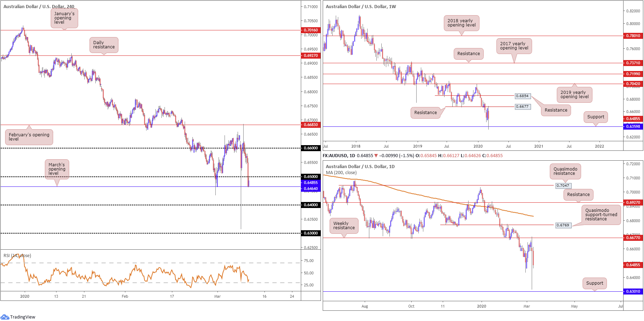The height and width of the screenshot is (321, 644).
Task: Click the 'Support' callout on daily chart
Action: (x=595, y=283)
